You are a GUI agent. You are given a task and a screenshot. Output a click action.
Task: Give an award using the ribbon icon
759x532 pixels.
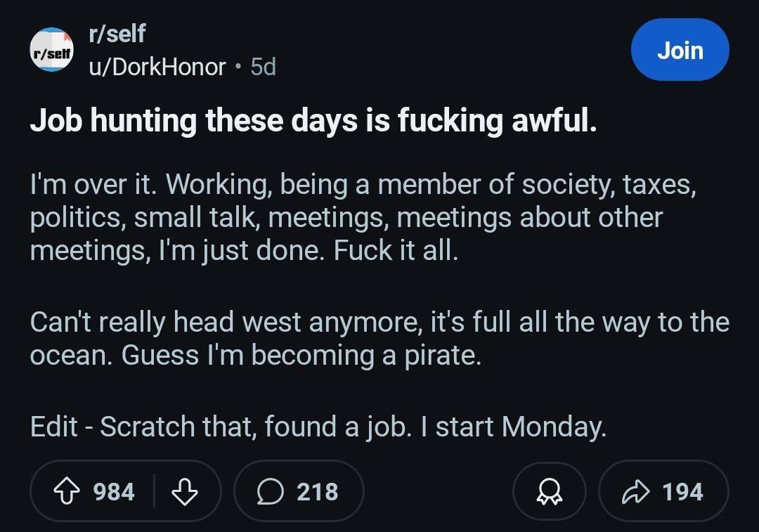pos(550,491)
